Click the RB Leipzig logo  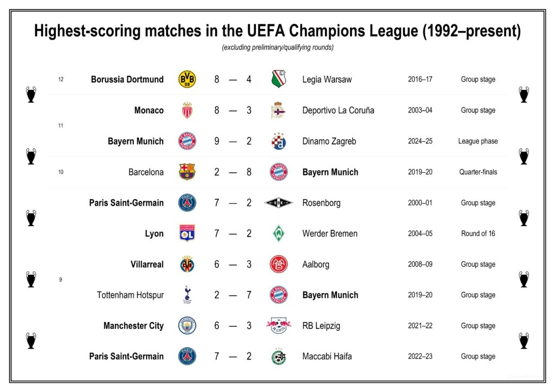[x=279, y=325]
